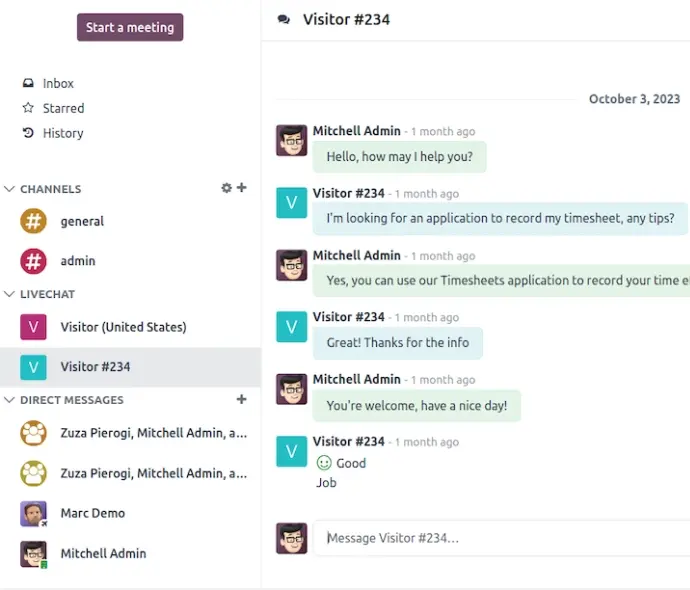The image size is (690, 590).
Task: Click the Mitchell Admin avatar in sidebar
Action: pos(33,554)
